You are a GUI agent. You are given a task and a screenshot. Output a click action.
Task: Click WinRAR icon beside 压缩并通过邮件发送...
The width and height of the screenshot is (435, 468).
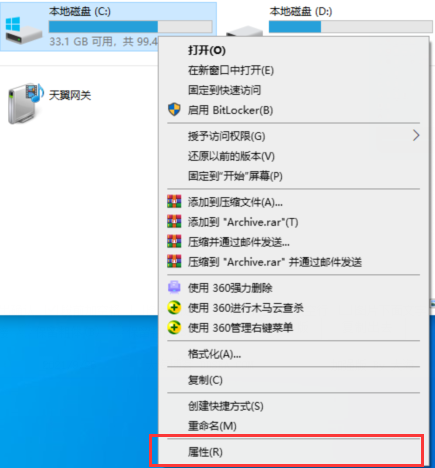pyautogui.click(x=174, y=242)
